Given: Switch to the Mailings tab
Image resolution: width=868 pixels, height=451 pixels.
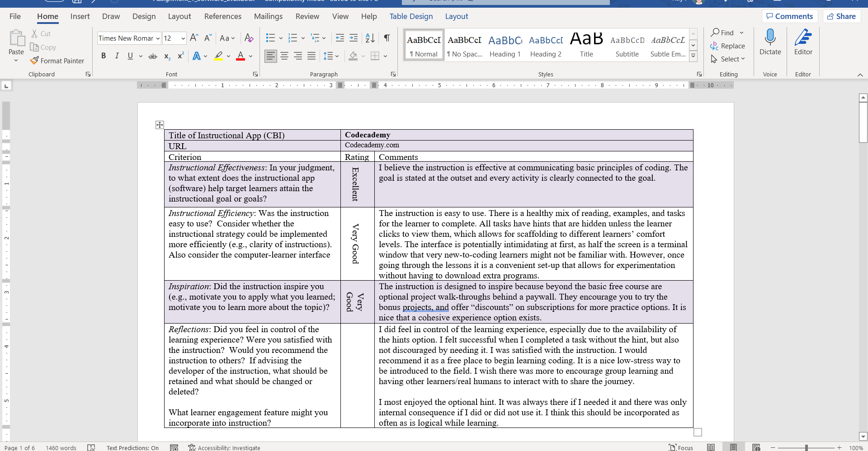Looking at the screenshot, I should coord(268,16).
